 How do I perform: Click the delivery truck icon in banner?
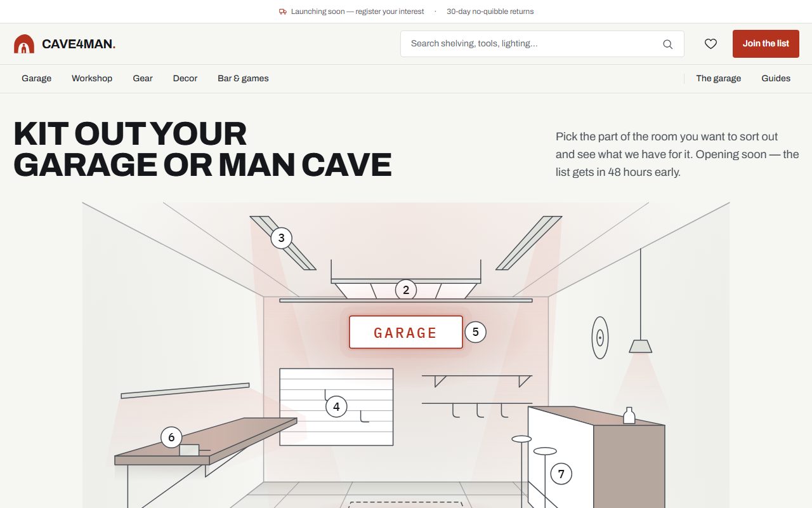click(283, 11)
